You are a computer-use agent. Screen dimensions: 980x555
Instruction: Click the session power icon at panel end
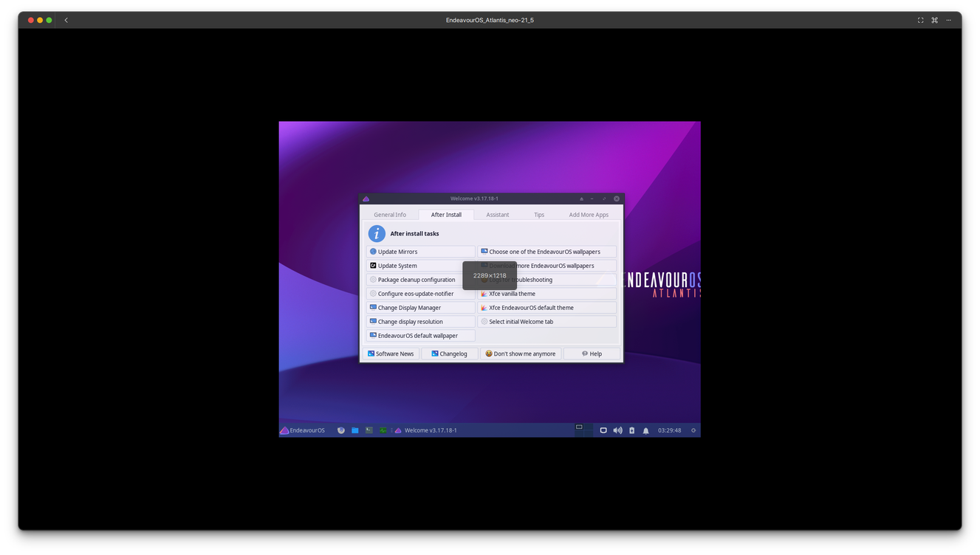[x=693, y=430]
